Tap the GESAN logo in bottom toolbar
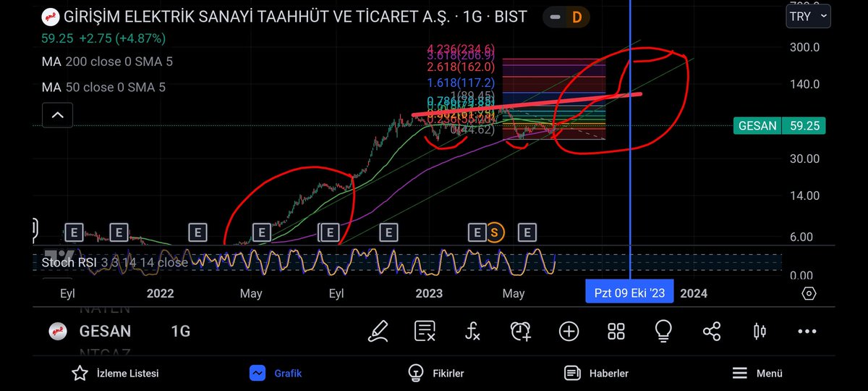Image resolution: width=868 pixels, height=391 pixels. [x=57, y=331]
